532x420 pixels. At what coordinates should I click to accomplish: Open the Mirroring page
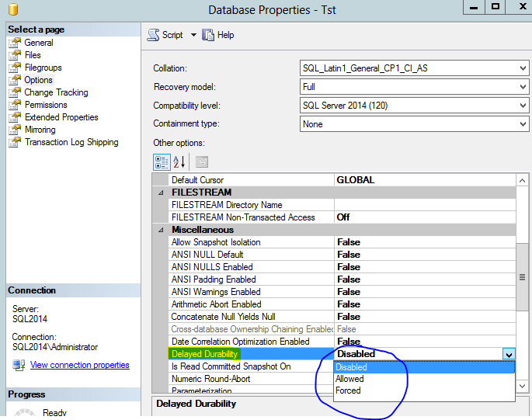(x=40, y=130)
